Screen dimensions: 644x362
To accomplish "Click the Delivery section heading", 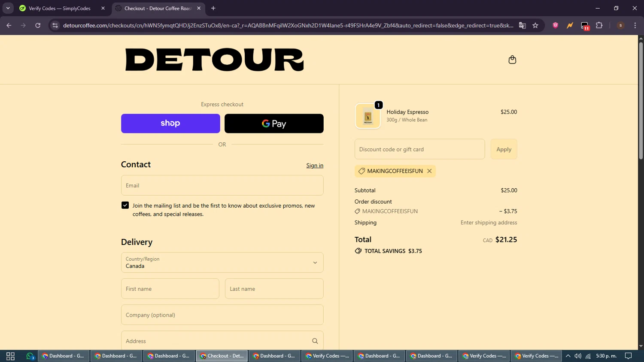I will click(137, 242).
